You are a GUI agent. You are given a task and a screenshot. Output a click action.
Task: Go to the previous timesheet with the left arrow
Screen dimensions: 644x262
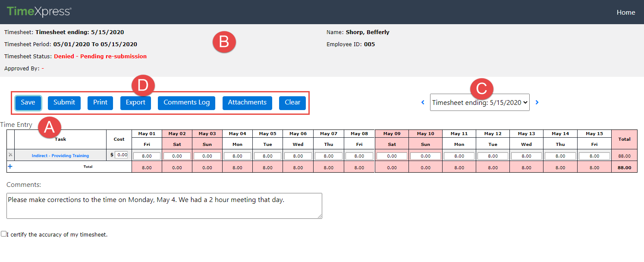coord(423,102)
